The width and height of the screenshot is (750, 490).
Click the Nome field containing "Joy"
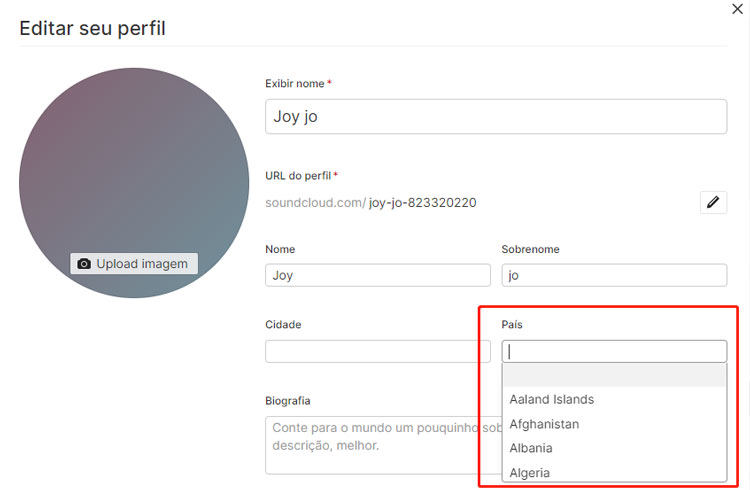tap(377, 275)
